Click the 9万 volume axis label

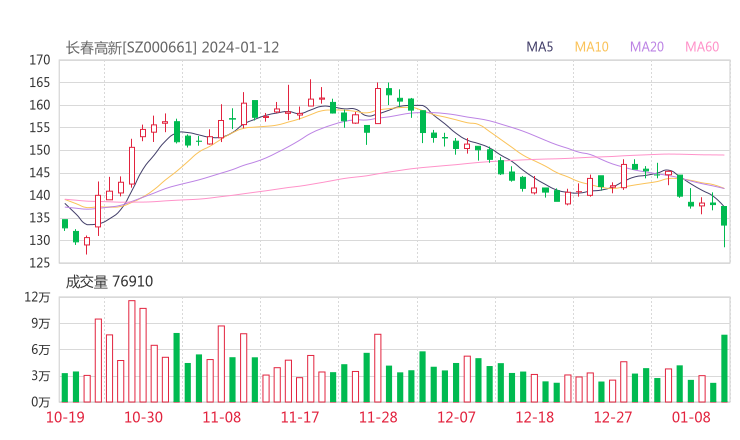click(x=41, y=324)
